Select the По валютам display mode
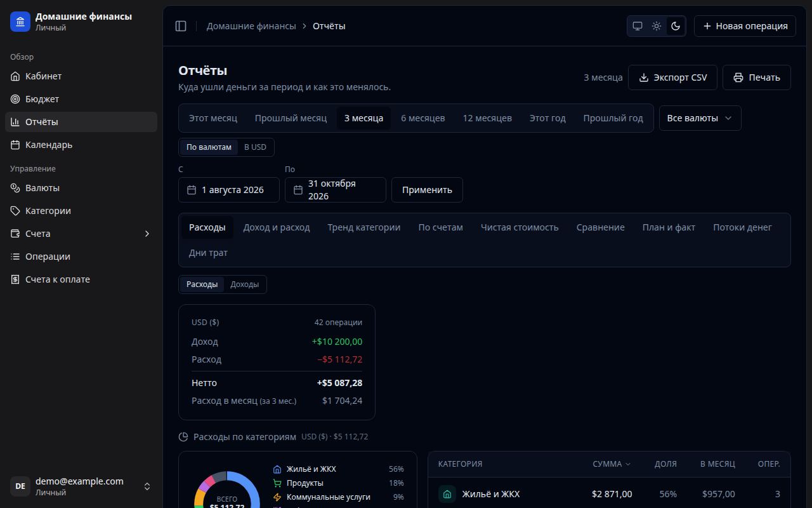This screenshot has height=508, width=812. 209,147
